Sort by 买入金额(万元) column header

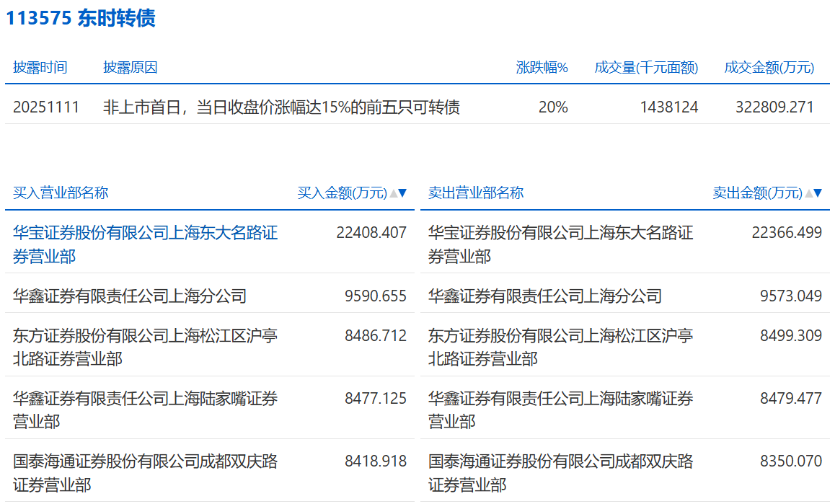(x=342, y=193)
